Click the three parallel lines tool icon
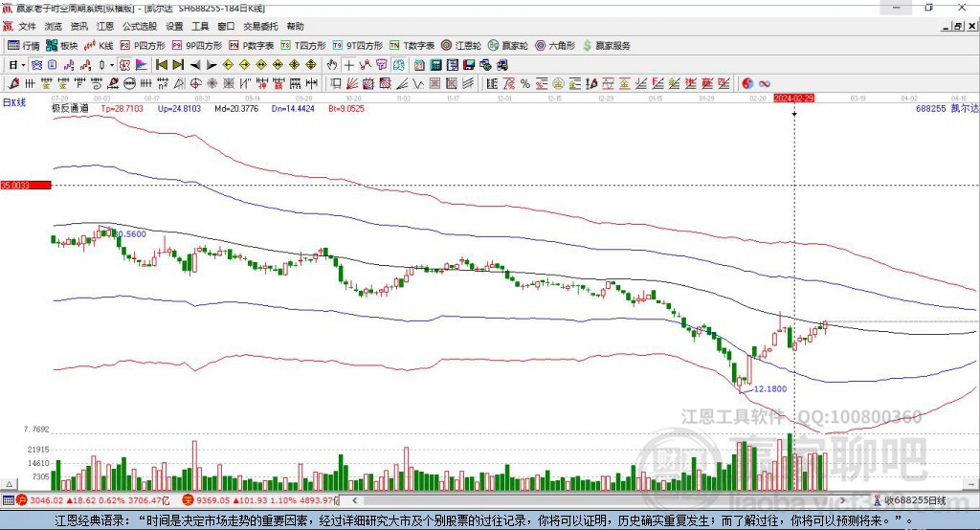Viewport: 980px width, 530px height. coord(468,84)
